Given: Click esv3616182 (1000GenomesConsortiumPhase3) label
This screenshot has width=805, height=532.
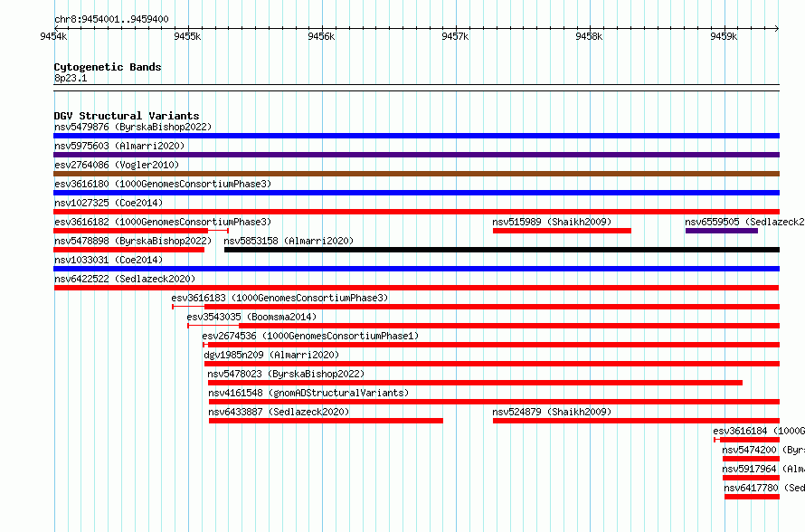Looking at the screenshot, I should (163, 222).
